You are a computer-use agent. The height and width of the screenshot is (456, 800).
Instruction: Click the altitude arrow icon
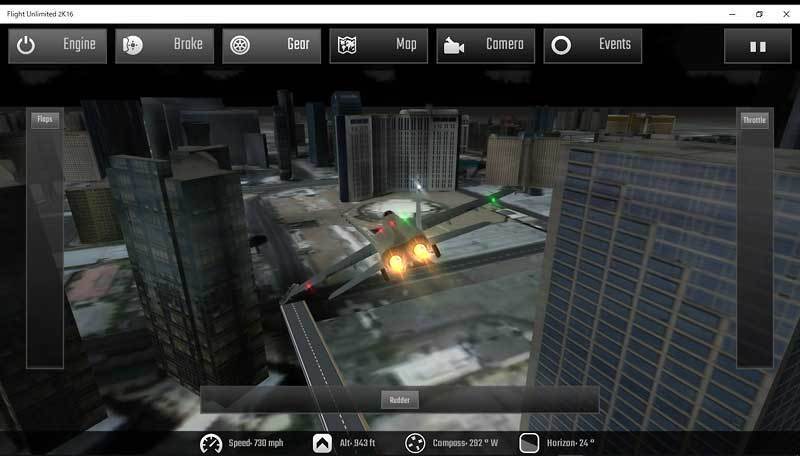click(322, 443)
